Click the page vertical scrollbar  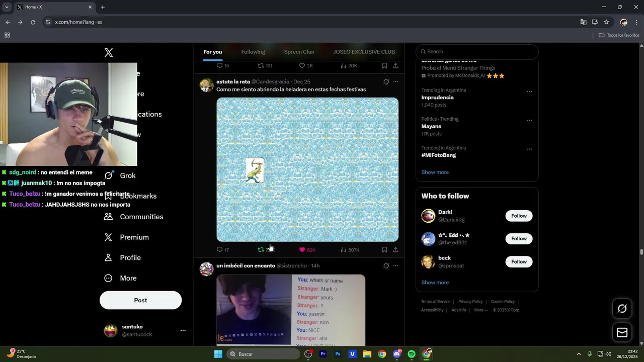(x=641, y=252)
